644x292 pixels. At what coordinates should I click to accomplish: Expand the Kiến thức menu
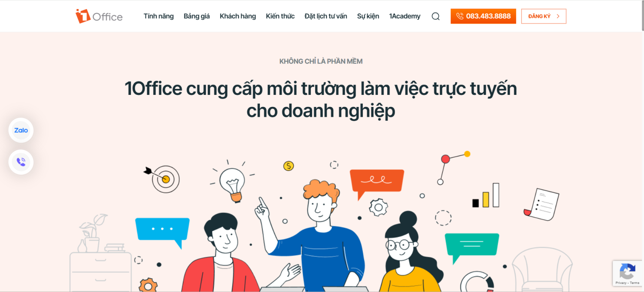[280, 16]
